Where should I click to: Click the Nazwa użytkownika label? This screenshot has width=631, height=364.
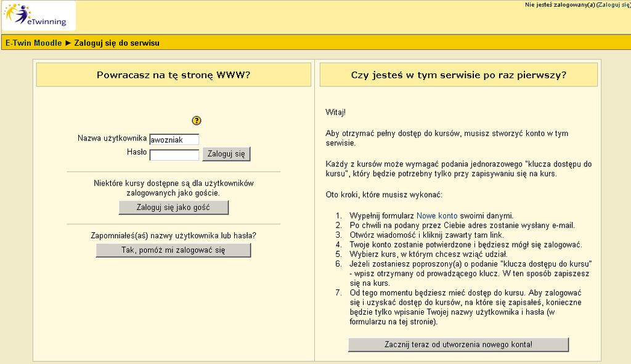point(112,139)
